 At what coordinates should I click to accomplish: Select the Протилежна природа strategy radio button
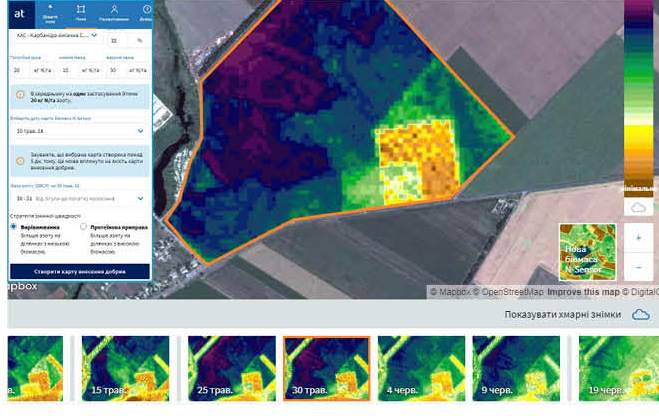[83, 227]
